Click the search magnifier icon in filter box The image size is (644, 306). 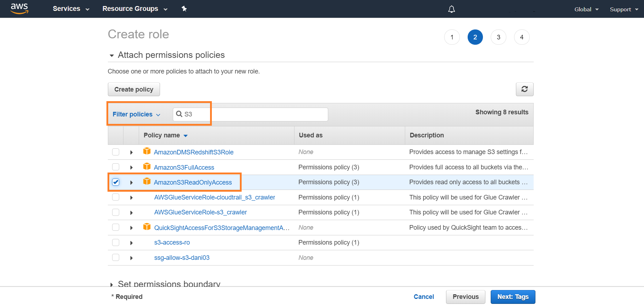tap(179, 114)
